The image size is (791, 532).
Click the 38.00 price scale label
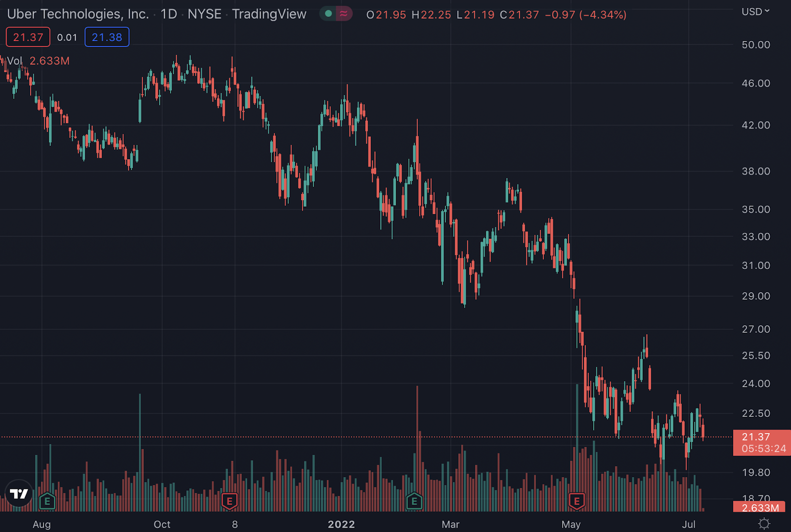pyautogui.click(x=756, y=171)
